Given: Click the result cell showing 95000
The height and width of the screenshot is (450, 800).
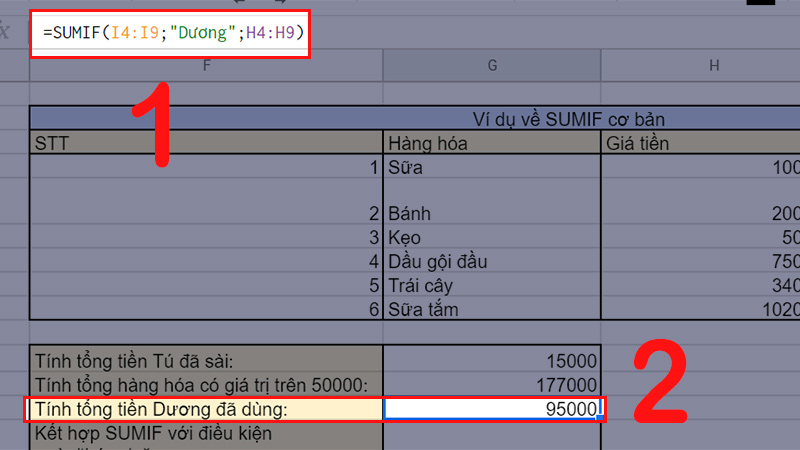Looking at the screenshot, I should (x=491, y=409).
